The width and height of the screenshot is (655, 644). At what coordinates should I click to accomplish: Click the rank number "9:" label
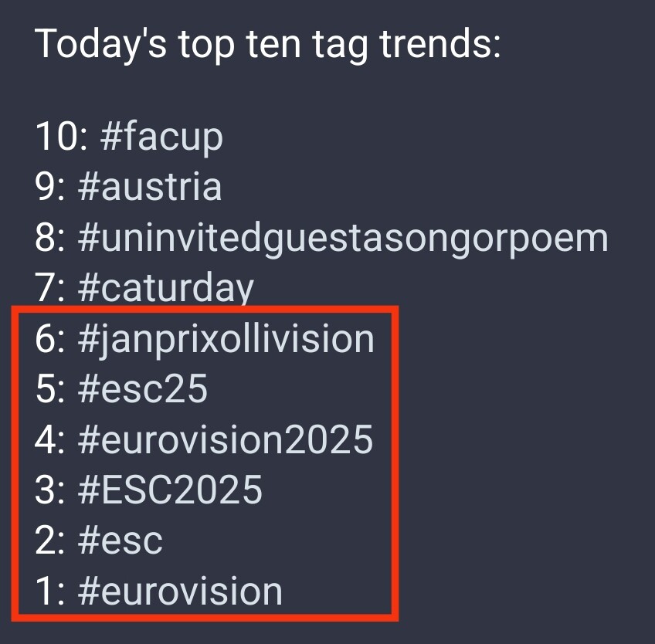coord(50,187)
